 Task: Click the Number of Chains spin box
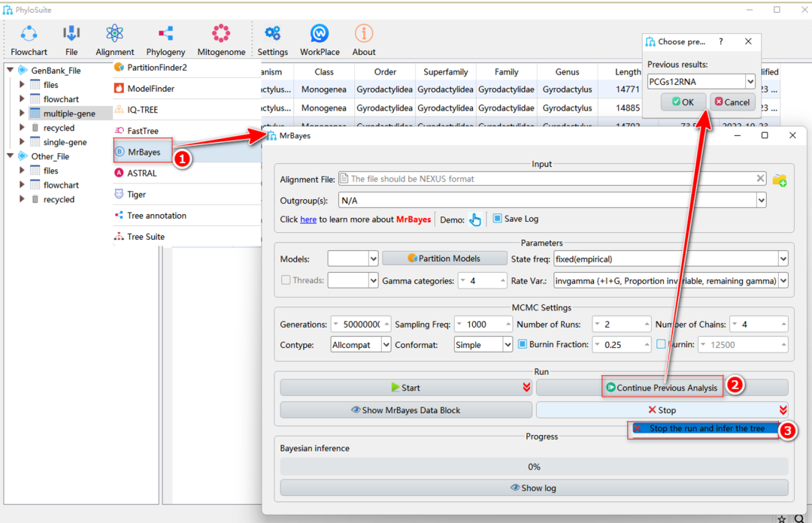click(759, 324)
